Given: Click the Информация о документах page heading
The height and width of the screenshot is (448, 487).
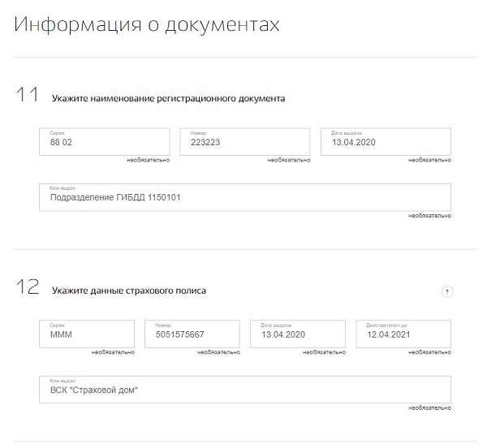Looking at the screenshot, I should pyautogui.click(x=147, y=24).
